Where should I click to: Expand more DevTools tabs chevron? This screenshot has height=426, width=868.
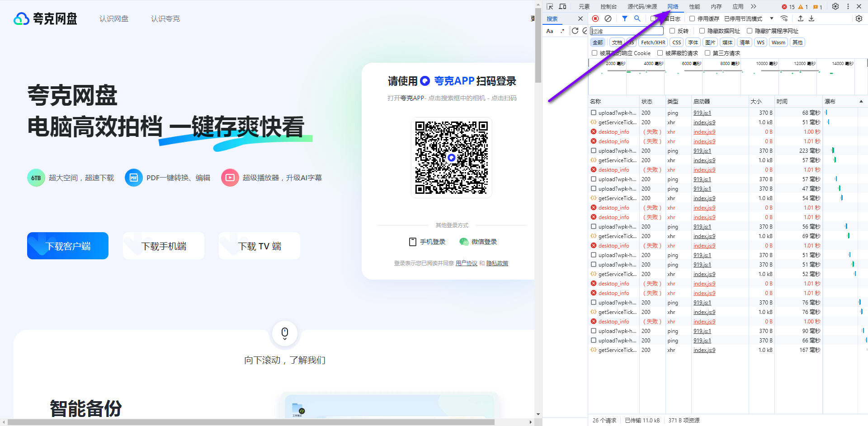click(753, 6)
